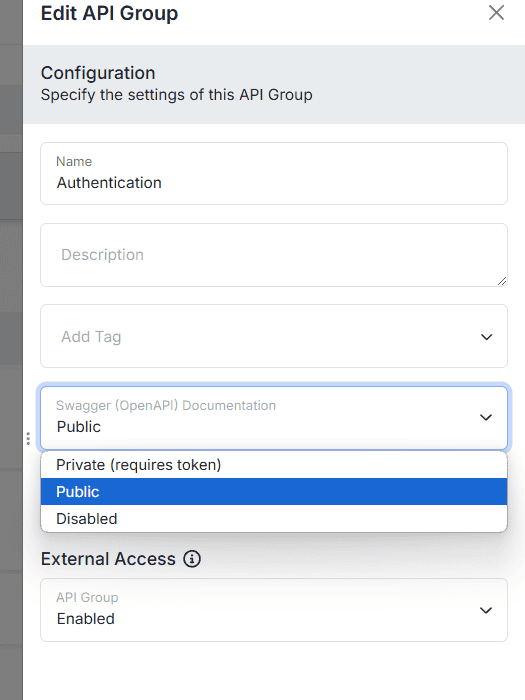Screen dimensions: 525x700
Task: Click into the Description text area
Action: pos(274,255)
